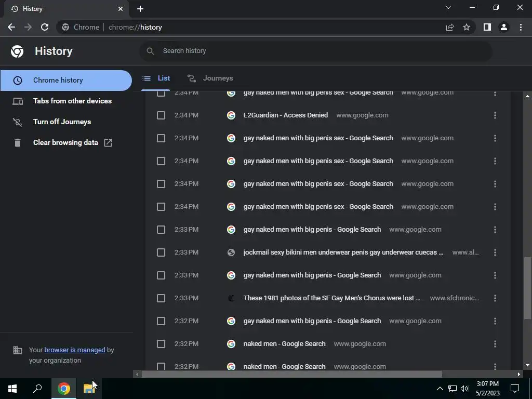532x399 pixels.
Task: Click the globe favicon on the jockmail row
Action: pyautogui.click(x=231, y=252)
